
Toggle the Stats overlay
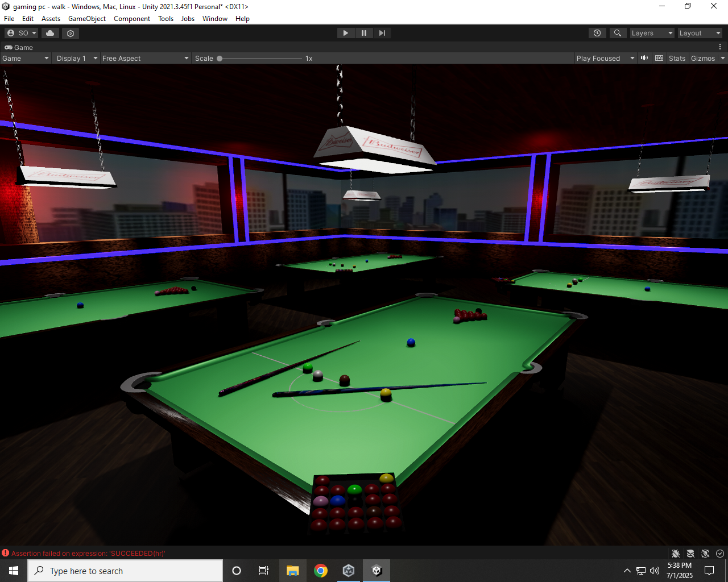(677, 58)
